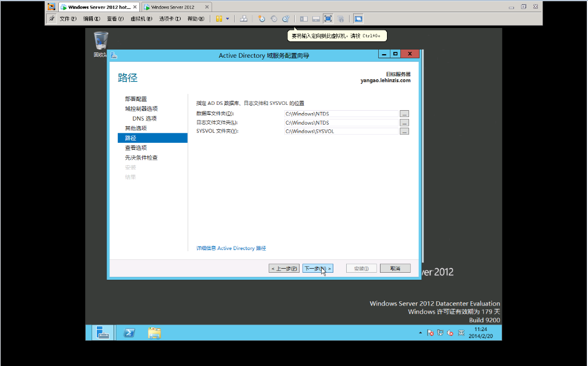Close the second Windows Server 2012 tab
Screen dimensions: 588x366
[207, 7]
